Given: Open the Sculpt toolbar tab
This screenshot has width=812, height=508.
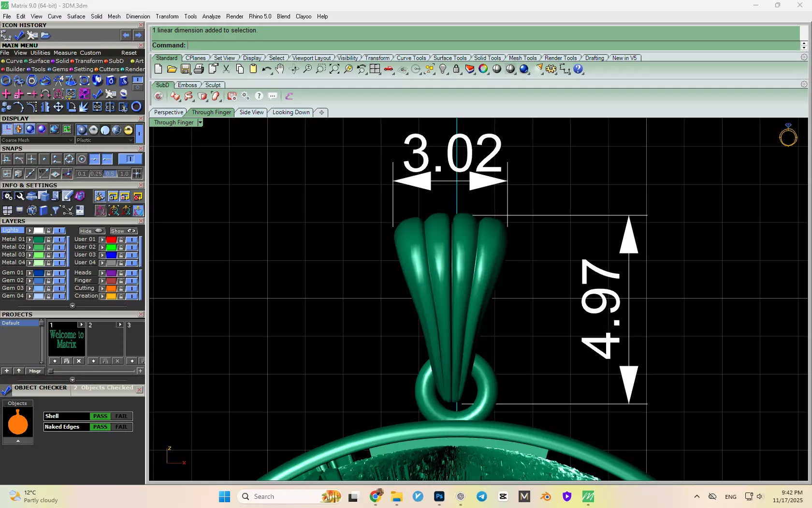Looking at the screenshot, I should coord(213,85).
